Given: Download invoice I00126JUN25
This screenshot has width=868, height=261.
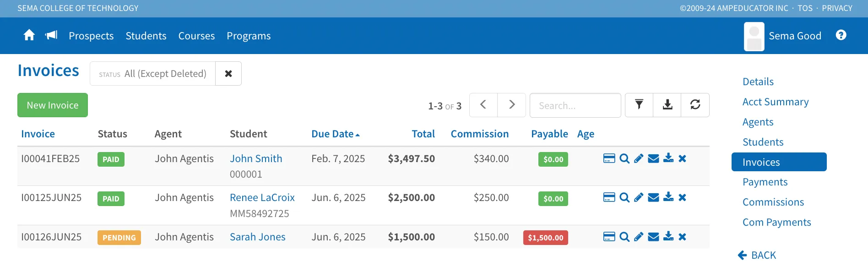Looking at the screenshot, I should pos(668,236).
